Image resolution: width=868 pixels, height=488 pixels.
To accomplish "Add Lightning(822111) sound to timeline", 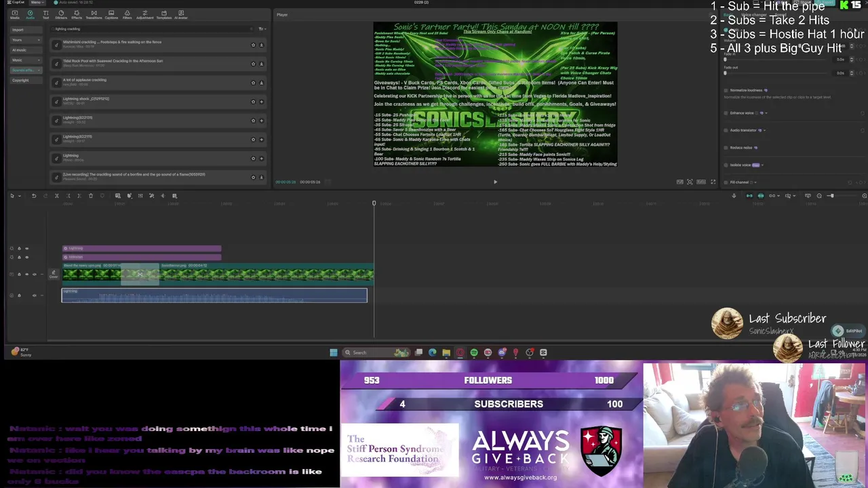I will (x=261, y=140).
